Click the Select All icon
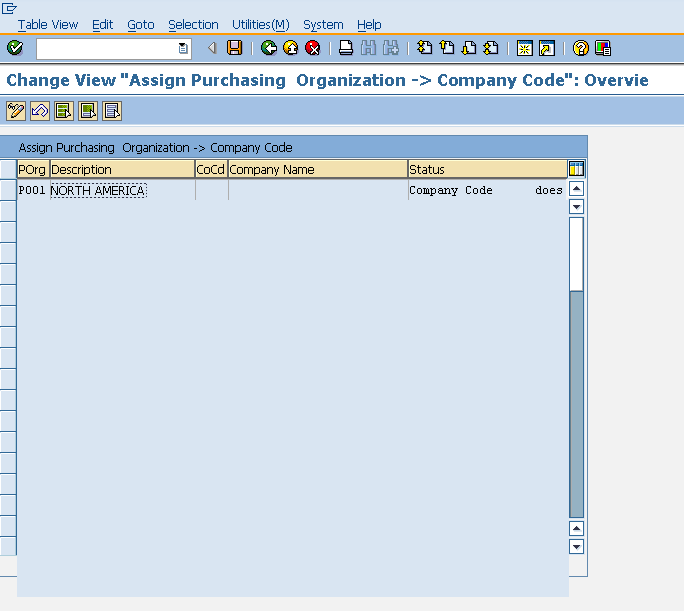The image size is (684, 611). coord(64,111)
